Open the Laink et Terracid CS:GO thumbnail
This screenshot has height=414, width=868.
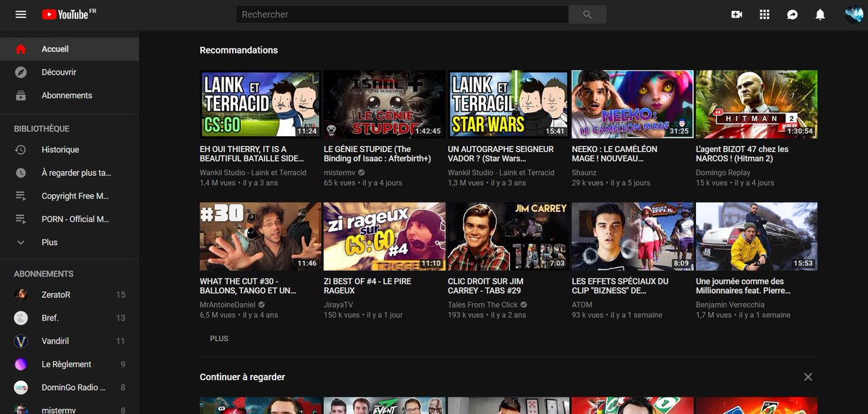(260, 104)
